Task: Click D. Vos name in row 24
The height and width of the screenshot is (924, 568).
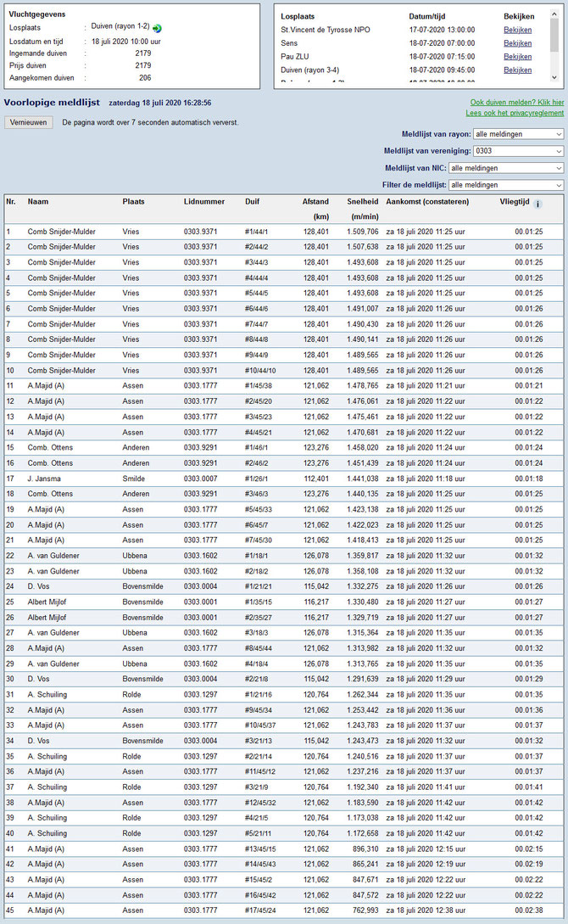Action: (39, 586)
